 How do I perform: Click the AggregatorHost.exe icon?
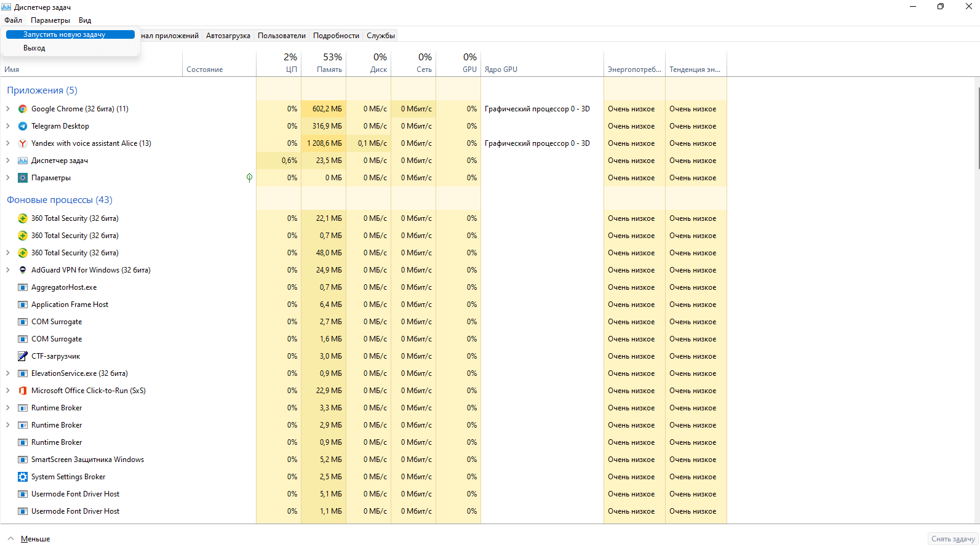[23, 287]
